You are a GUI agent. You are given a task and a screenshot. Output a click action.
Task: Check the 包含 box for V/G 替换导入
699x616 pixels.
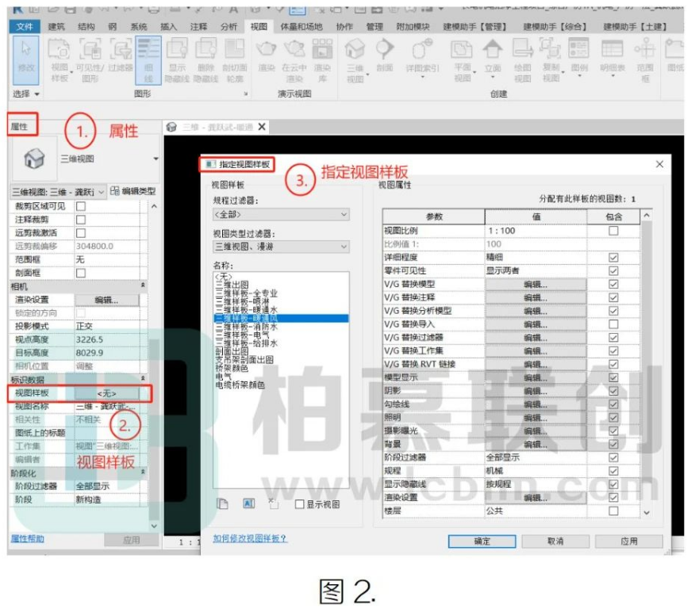pos(613,324)
